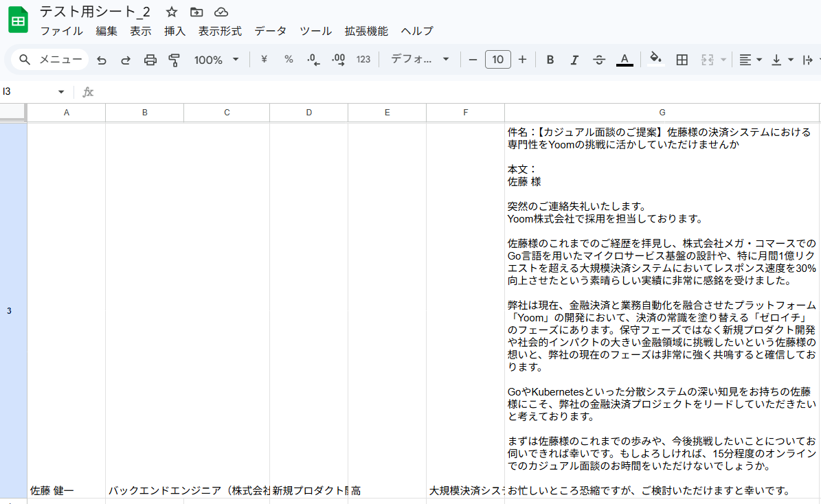Image resolution: width=821 pixels, height=504 pixels.
Task: Print the spreadsheet with printer icon
Action: pos(150,60)
